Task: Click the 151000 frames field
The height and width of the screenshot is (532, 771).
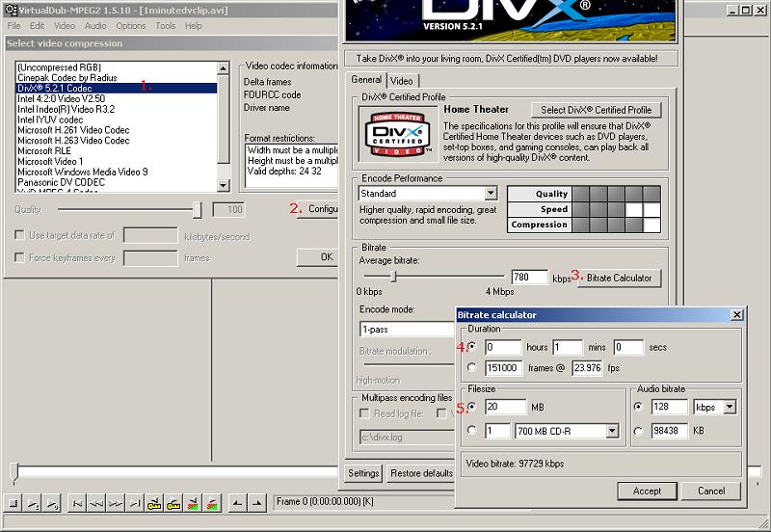Action: pyautogui.click(x=503, y=368)
